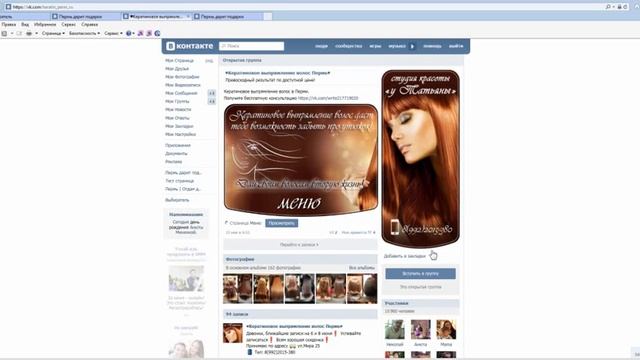Screen dimensions: 640x360
Task: Click 'выйти' in VK header
Action: coord(456,46)
